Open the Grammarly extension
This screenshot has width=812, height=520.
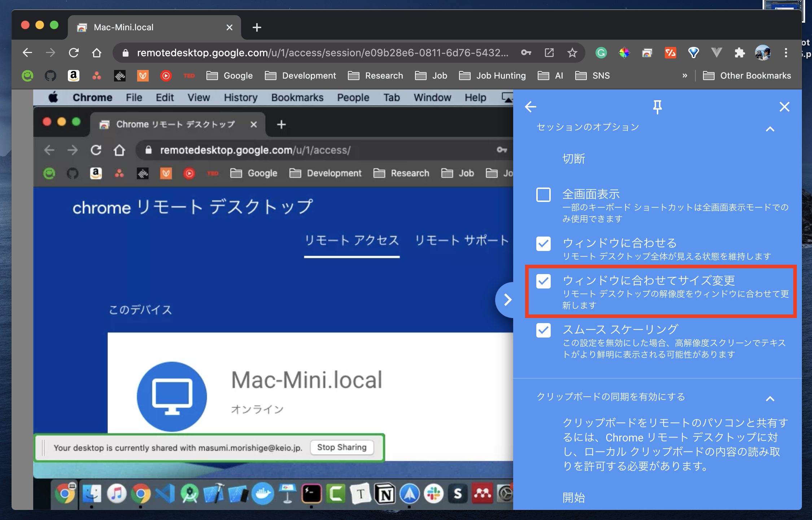(x=601, y=53)
